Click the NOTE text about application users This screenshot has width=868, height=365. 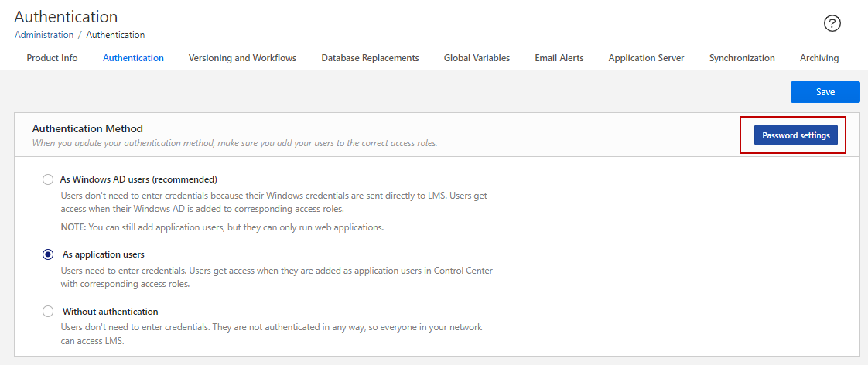pyautogui.click(x=222, y=227)
